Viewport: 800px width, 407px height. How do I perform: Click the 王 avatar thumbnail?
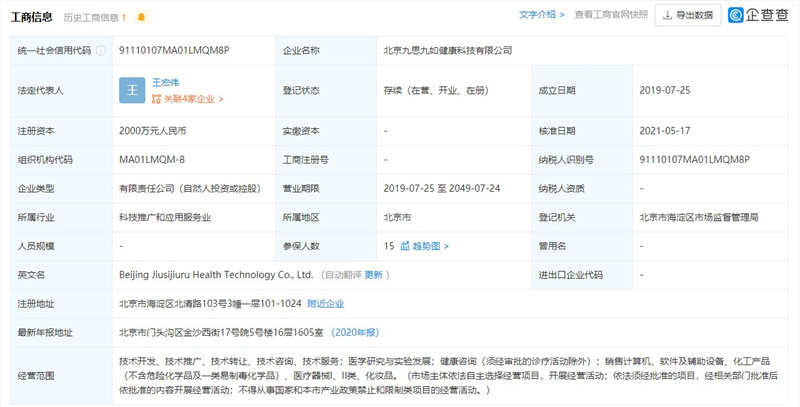132,90
